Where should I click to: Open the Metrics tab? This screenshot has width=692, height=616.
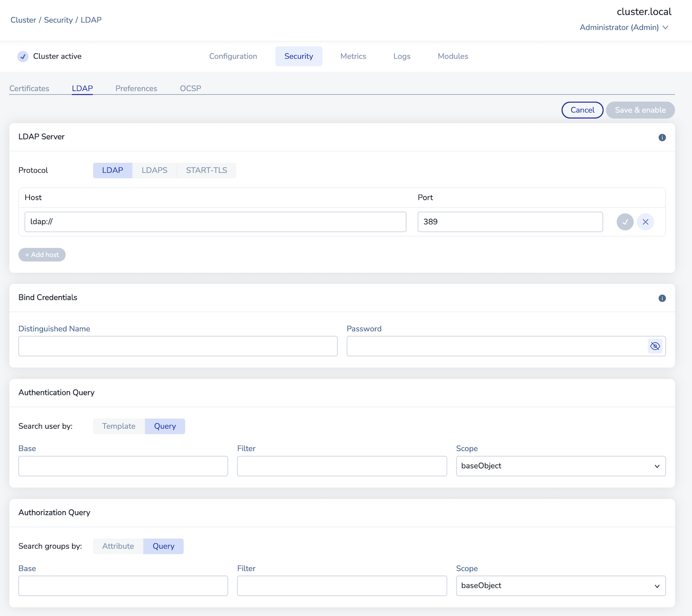pos(353,56)
